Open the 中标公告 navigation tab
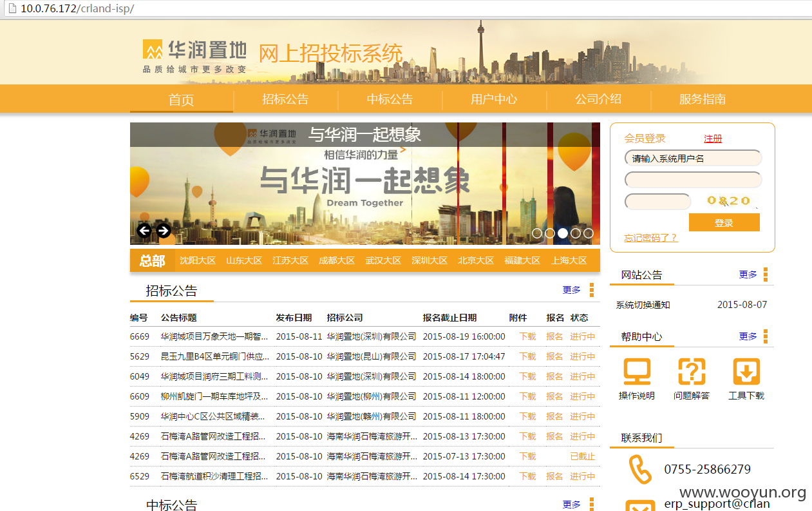This screenshot has height=511, width=812. point(390,99)
